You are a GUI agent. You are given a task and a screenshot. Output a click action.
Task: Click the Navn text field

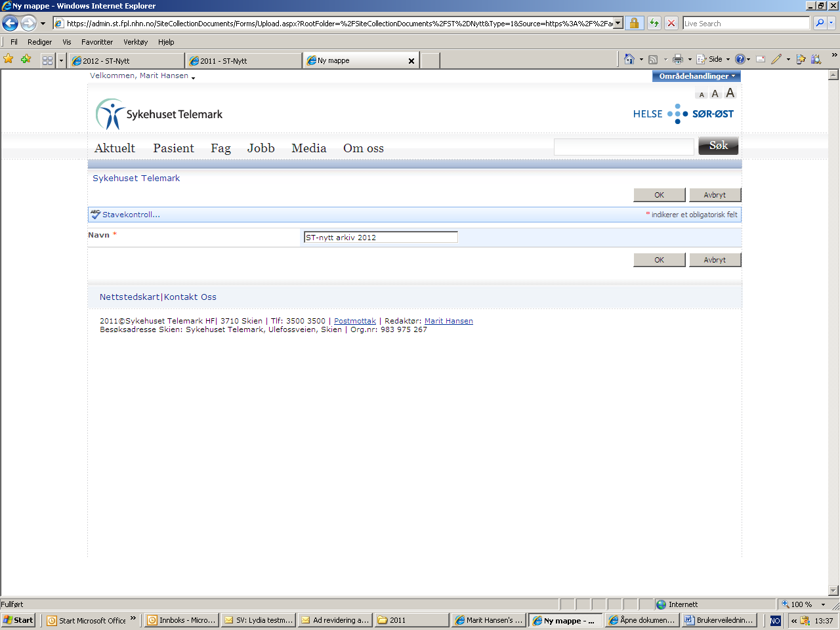coord(381,238)
